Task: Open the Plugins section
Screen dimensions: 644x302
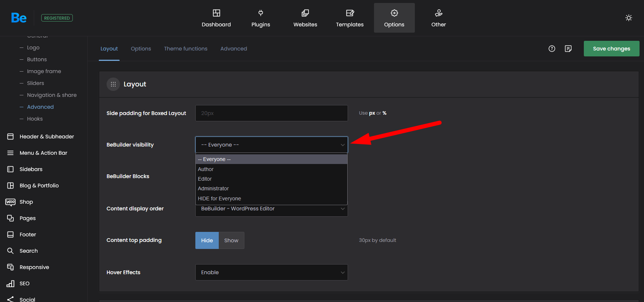Action: coord(261,18)
